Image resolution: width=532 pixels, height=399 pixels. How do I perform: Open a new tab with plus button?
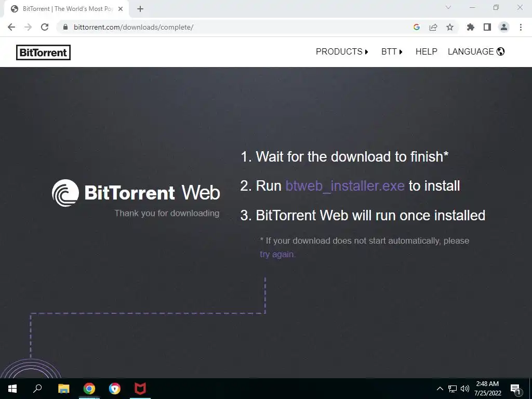coord(140,9)
